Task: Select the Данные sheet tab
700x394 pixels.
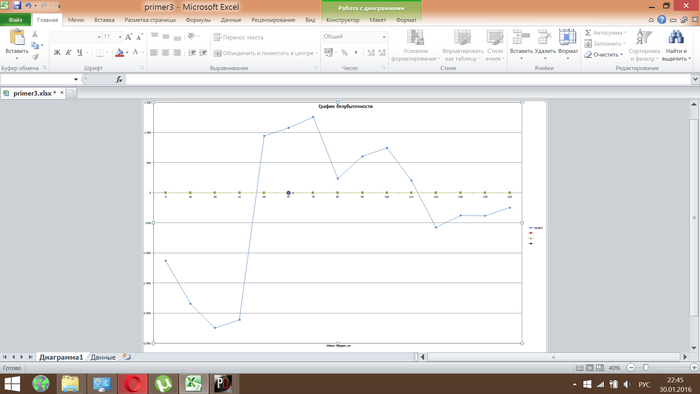Action: [103, 357]
